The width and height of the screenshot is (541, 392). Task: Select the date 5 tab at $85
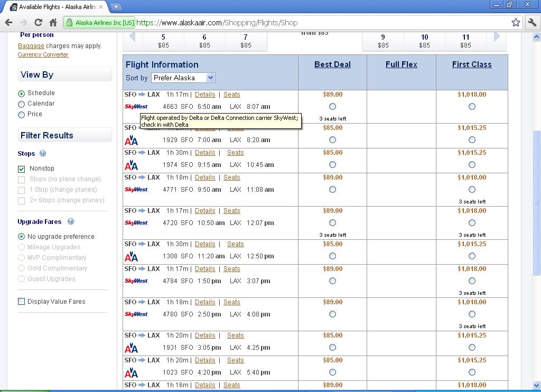click(x=164, y=41)
